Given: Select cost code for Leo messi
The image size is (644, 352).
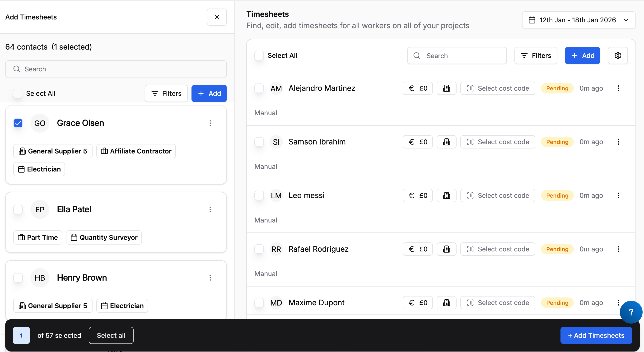Looking at the screenshot, I should click(498, 195).
